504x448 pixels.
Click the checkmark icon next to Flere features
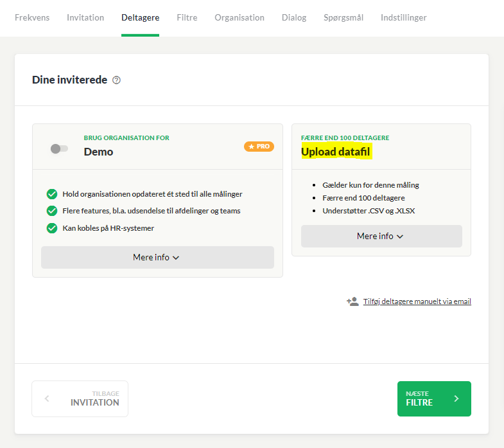[52, 211]
